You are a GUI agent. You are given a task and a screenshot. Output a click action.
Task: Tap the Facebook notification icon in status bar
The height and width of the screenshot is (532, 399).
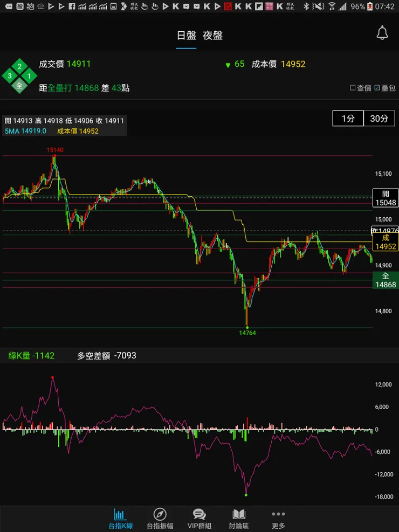[x=72, y=6]
